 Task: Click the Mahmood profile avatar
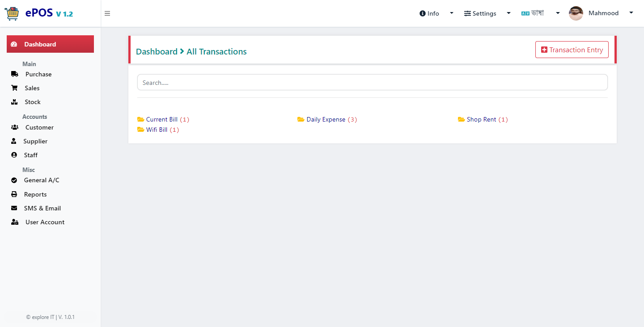click(576, 13)
